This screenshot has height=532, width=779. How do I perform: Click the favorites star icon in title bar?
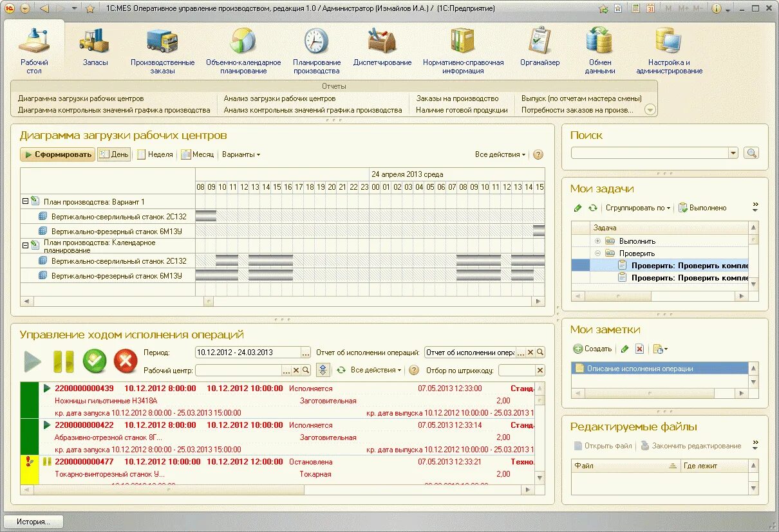coord(90,8)
